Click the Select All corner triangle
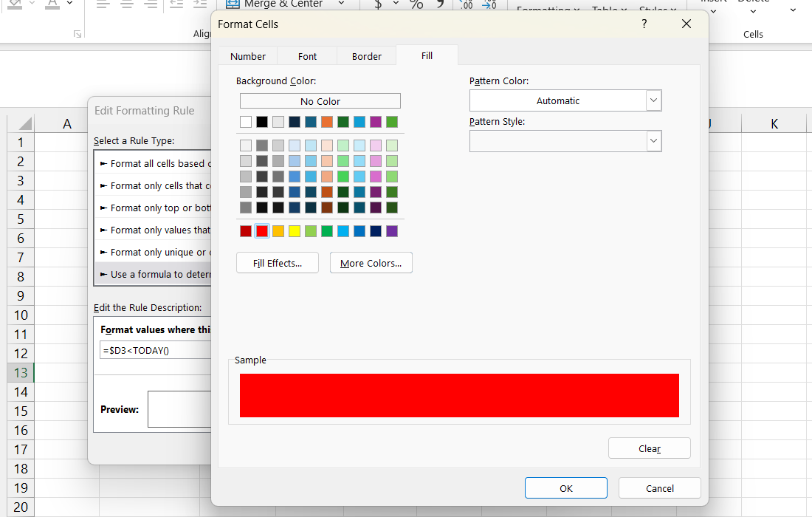The height and width of the screenshot is (517, 812). tap(21, 123)
